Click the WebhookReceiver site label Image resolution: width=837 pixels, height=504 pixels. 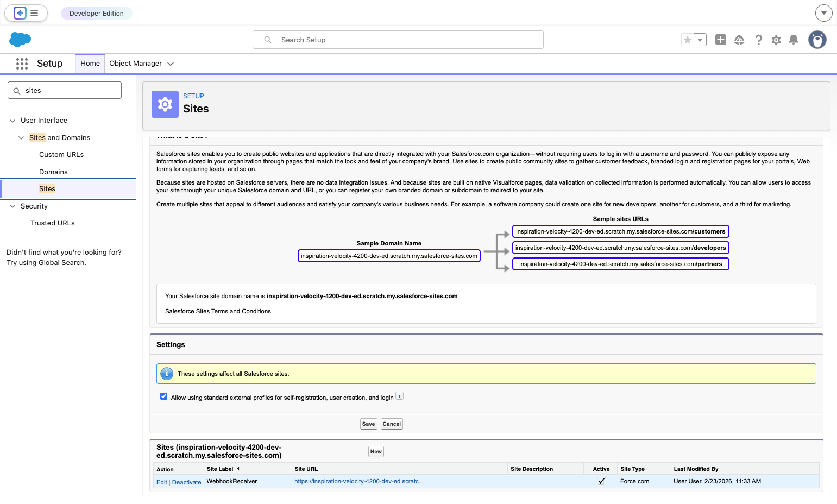click(232, 481)
